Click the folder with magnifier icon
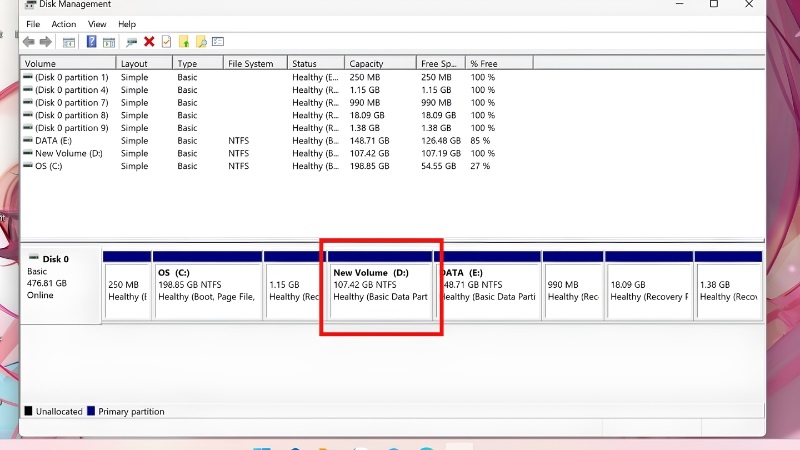800x450 pixels. (201, 42)
